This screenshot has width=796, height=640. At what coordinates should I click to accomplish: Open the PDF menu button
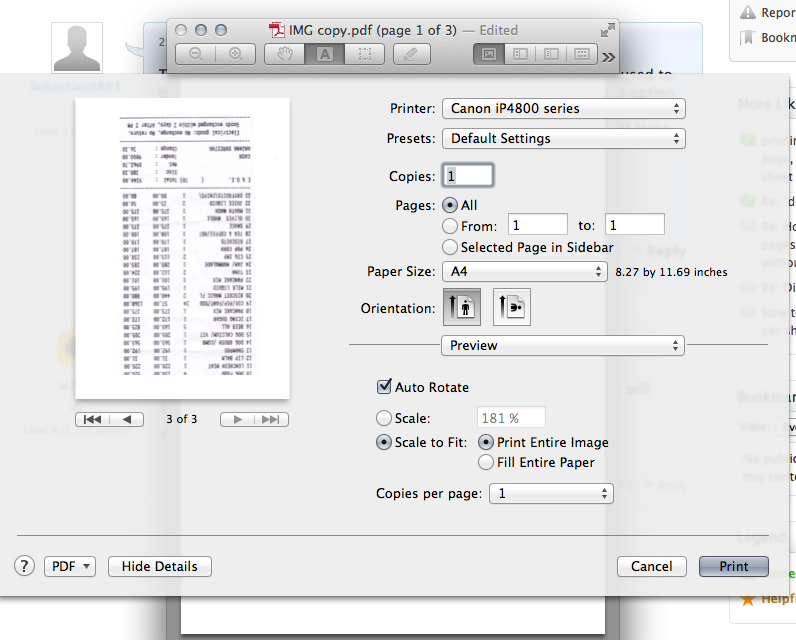point(70,566)
